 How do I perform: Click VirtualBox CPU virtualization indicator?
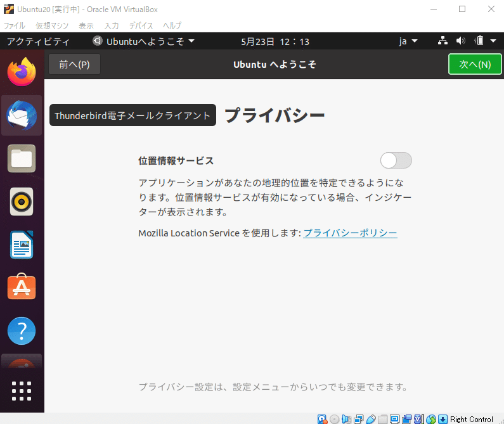tap(418, 419)
